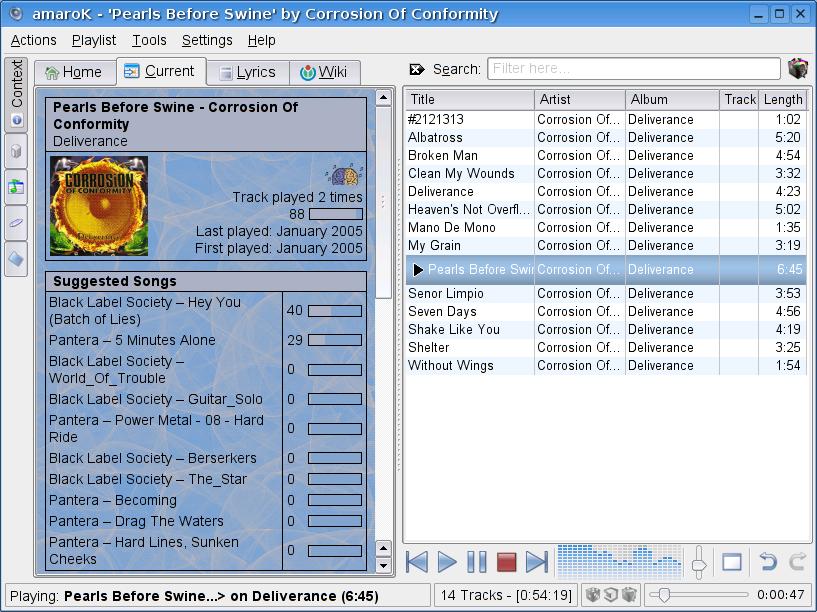
Task: Open the Context sidebar tab
Action: coord(16,94)
